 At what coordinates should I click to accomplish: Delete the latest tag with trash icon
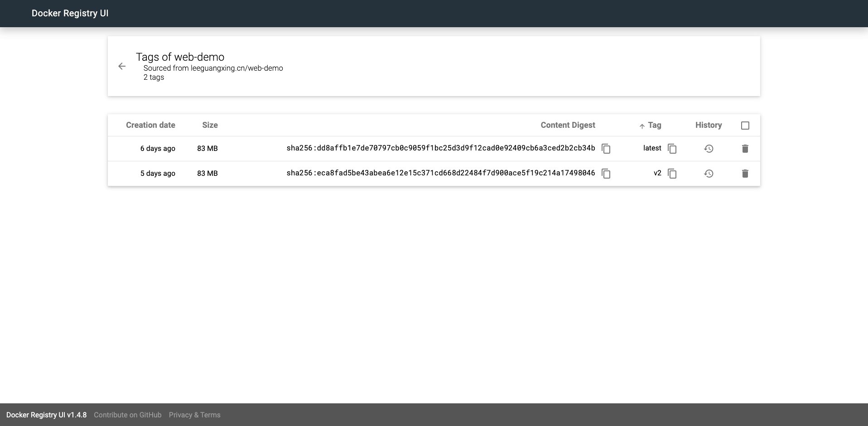[x=745, y=149]
